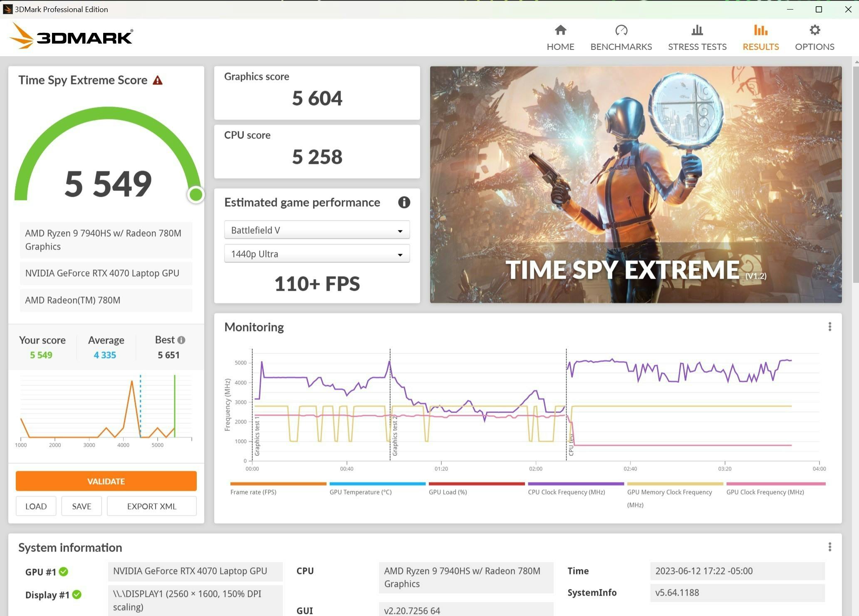Click the vertical scrollbar thumb

coord(856,174)
